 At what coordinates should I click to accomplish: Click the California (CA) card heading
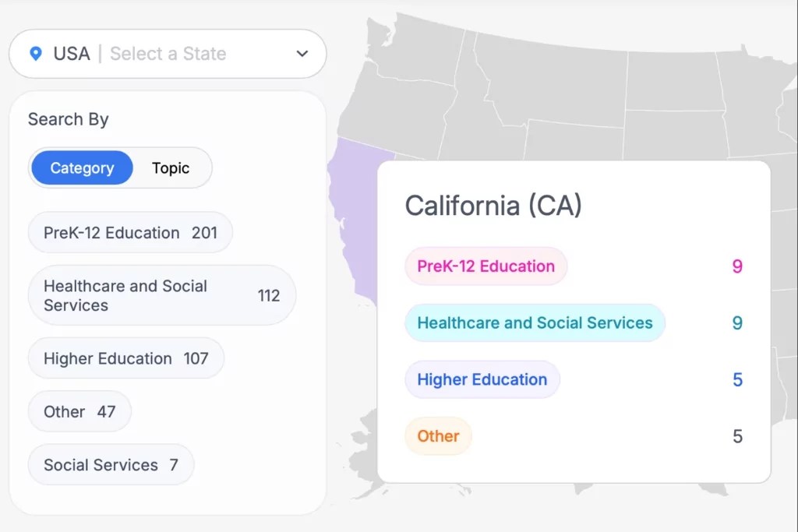point(493,206)
